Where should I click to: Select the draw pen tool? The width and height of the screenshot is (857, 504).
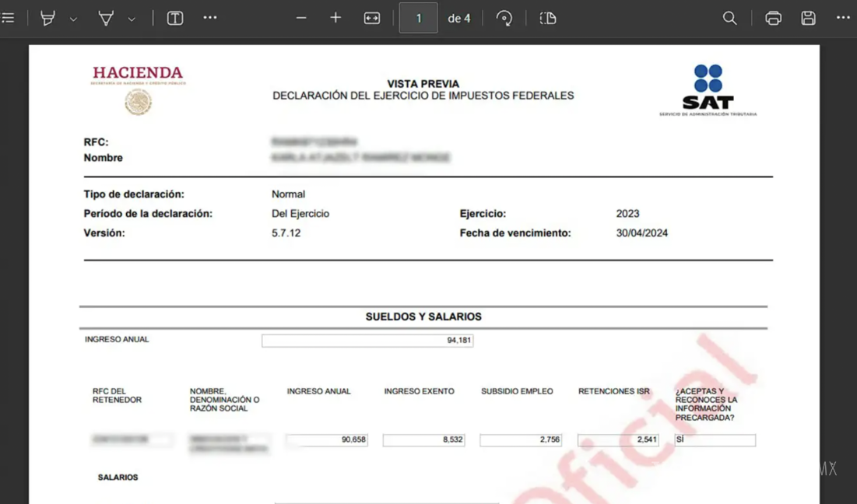point(106,18)
